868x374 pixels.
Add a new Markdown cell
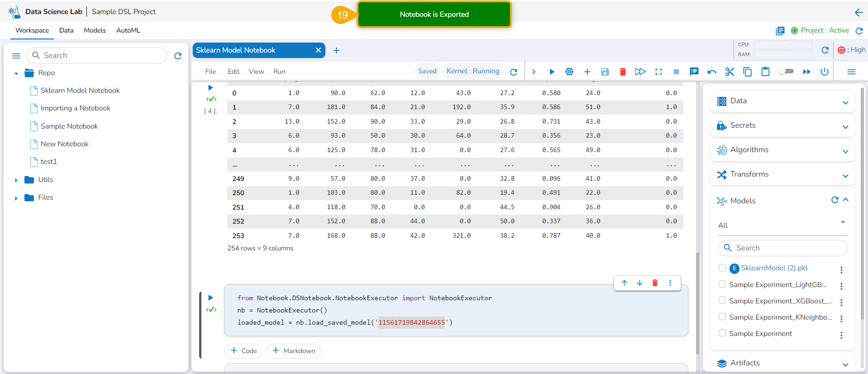294,351
